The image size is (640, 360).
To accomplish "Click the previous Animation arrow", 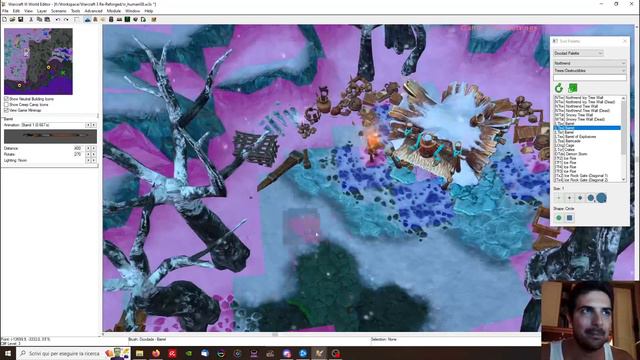I will pyautogui.click(x=88, y=125).
